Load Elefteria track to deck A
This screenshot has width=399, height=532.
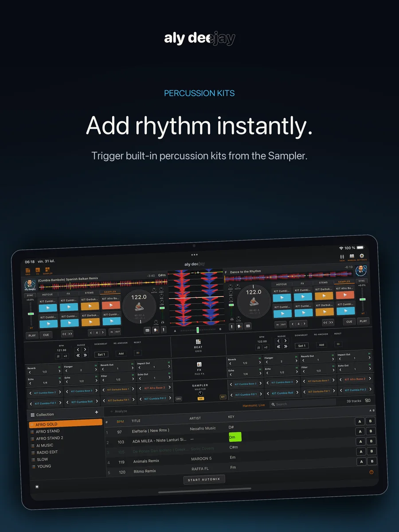tap(360, 421)
